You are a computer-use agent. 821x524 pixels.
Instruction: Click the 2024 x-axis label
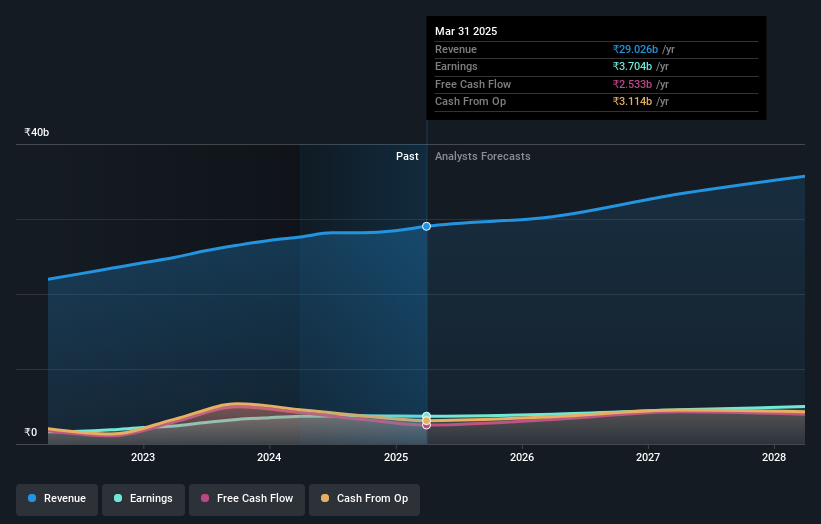tap(269, 458)
